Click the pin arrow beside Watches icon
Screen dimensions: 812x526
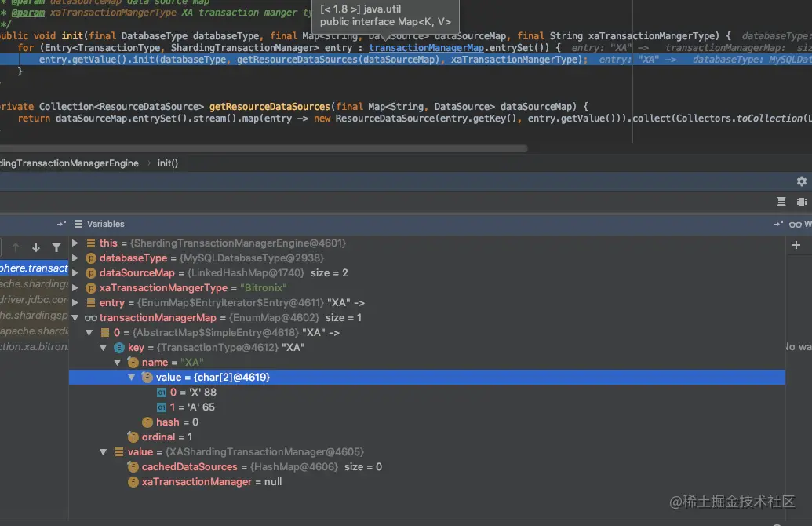pos(778,224)
